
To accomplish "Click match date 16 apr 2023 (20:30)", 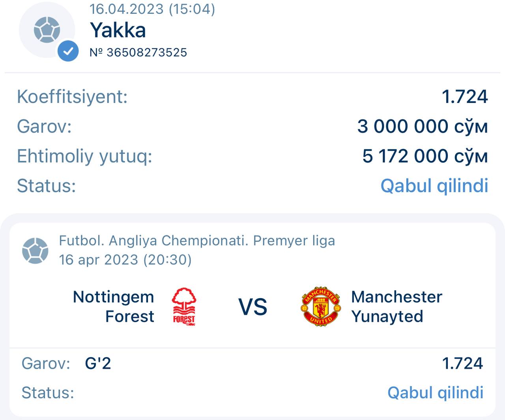I will click(125, 259).
